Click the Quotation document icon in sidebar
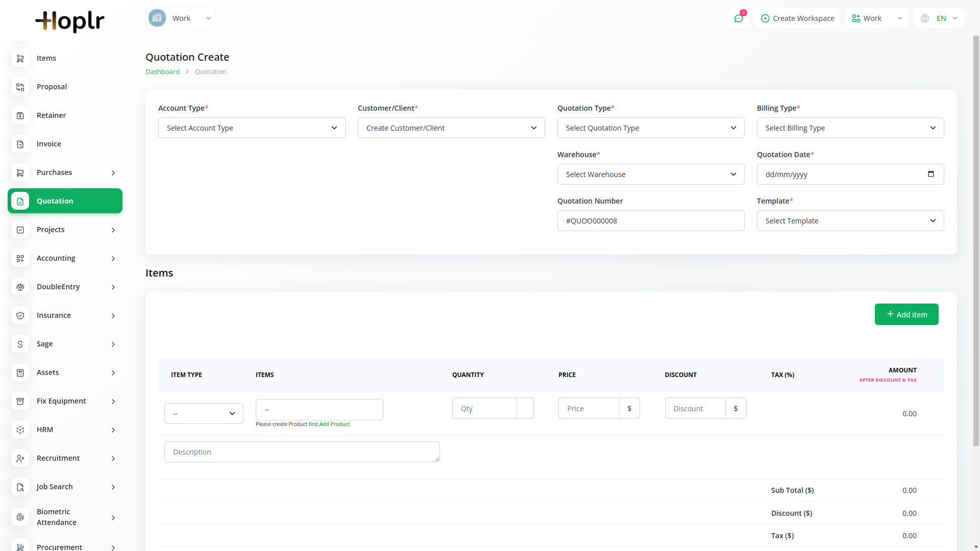Viewport: 980px width, 551px height. tap(20, 201)
